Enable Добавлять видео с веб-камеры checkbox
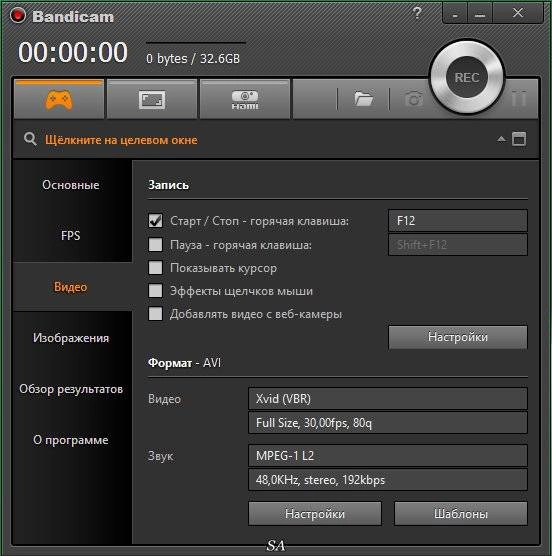 (155, 313)
